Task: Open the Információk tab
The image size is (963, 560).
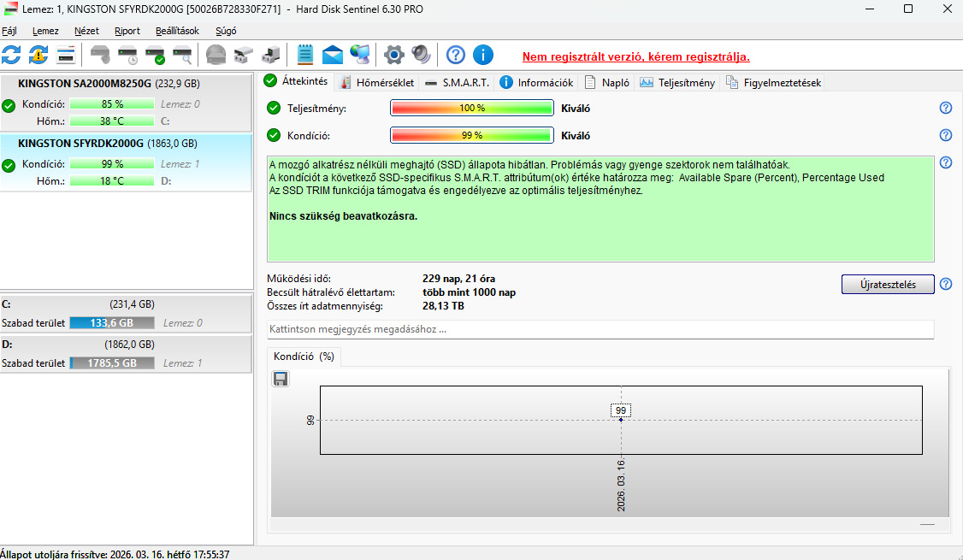Action: tap(537, 82)
